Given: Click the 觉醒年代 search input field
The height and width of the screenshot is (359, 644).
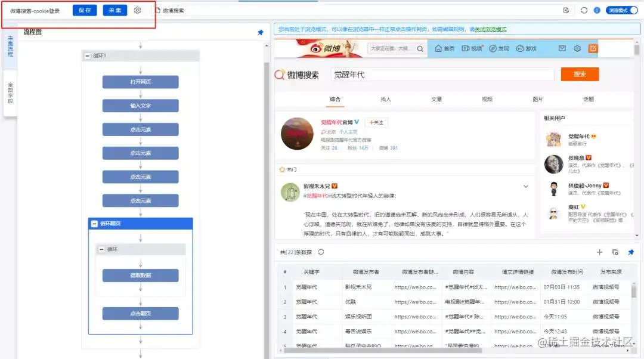Looking at the screenshot, I should (442, 75).
